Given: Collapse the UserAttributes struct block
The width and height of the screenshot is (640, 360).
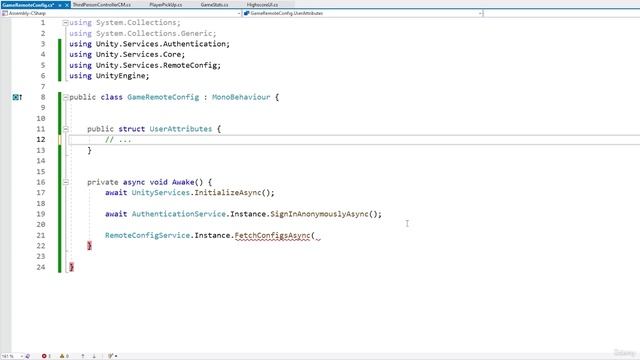Looking at the screenshot, I should tap(65, 129).
